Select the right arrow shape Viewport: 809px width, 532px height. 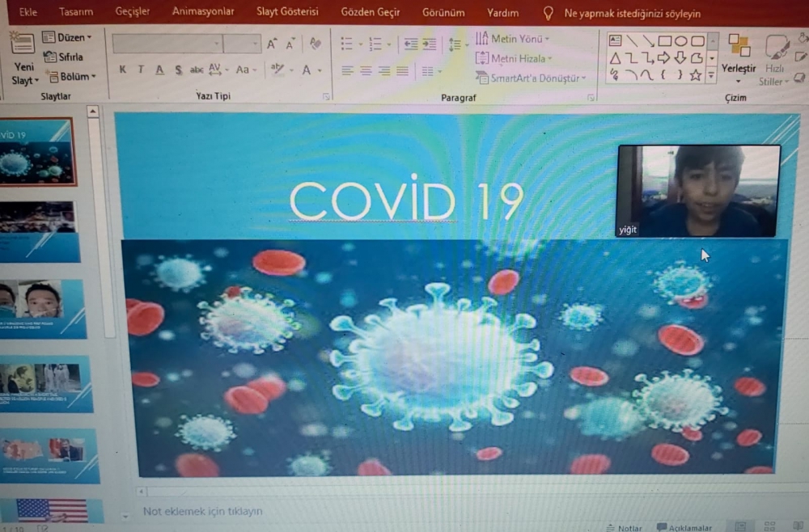click(x=664, y=57)
